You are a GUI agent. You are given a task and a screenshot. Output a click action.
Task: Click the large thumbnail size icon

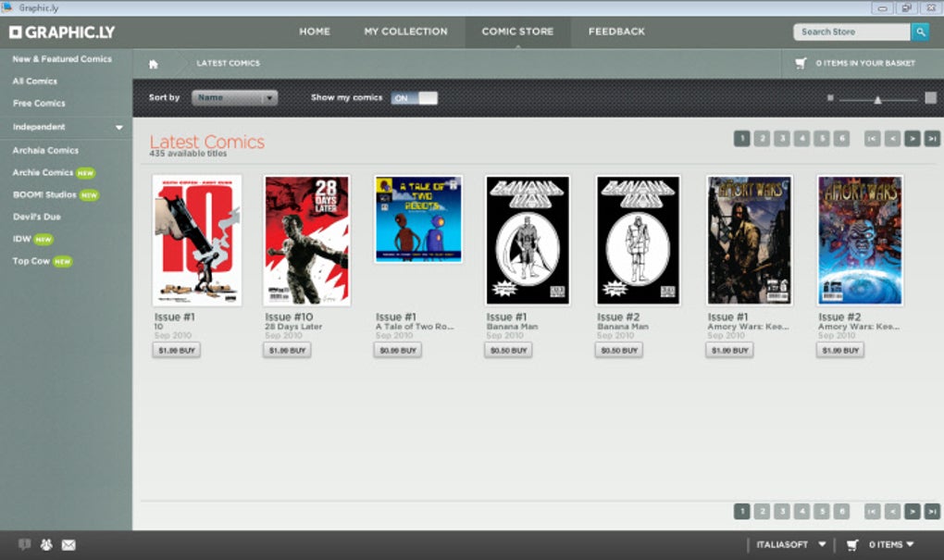931,97
